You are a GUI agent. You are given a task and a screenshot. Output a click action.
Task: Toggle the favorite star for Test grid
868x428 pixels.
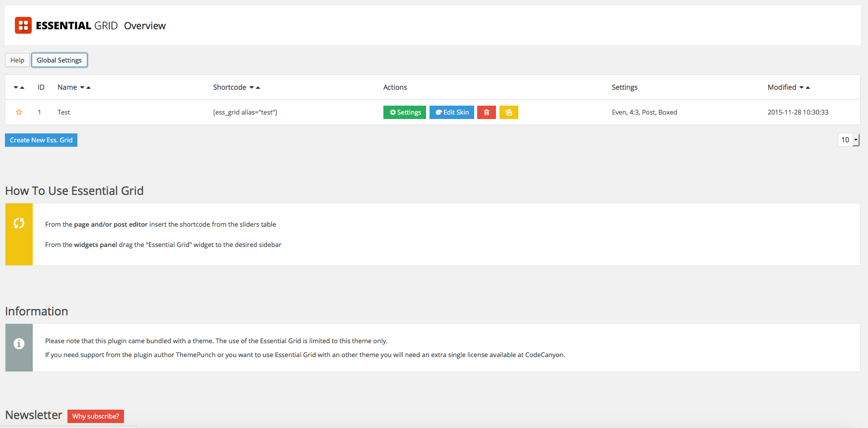(x=19, y=112)
